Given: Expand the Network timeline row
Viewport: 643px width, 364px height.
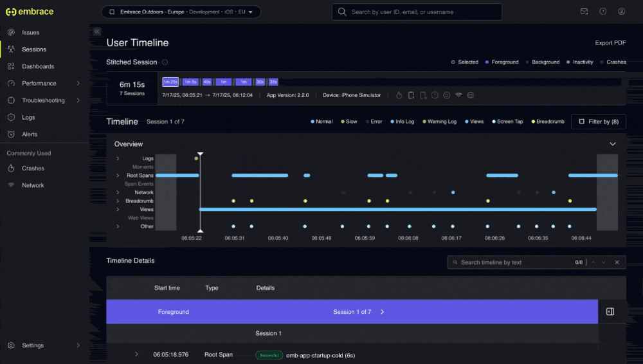Looking at the screenshot, I should coord(118,192).
